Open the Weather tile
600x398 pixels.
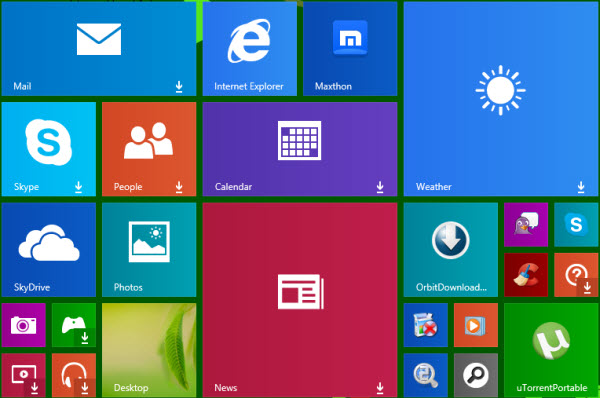pos(501,99)
